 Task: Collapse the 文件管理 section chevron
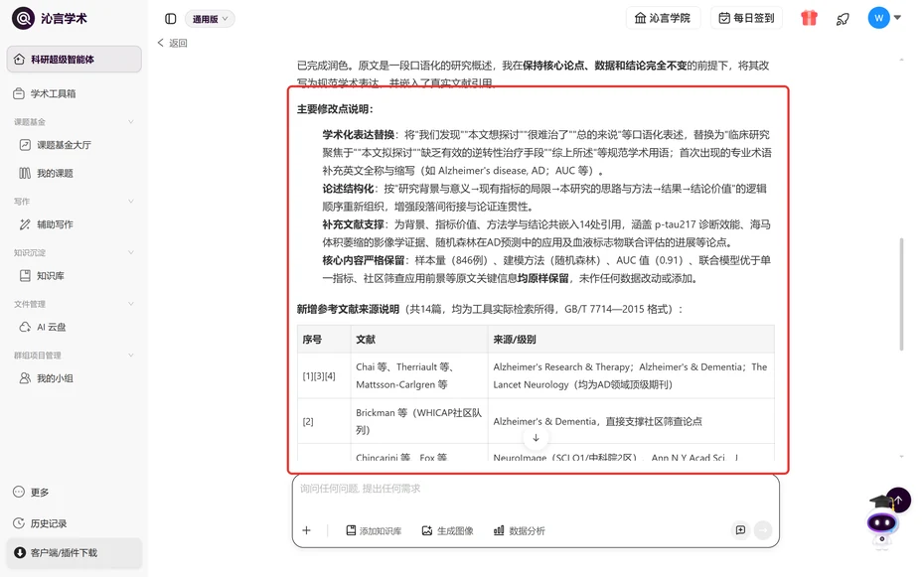tap(131, 304)
